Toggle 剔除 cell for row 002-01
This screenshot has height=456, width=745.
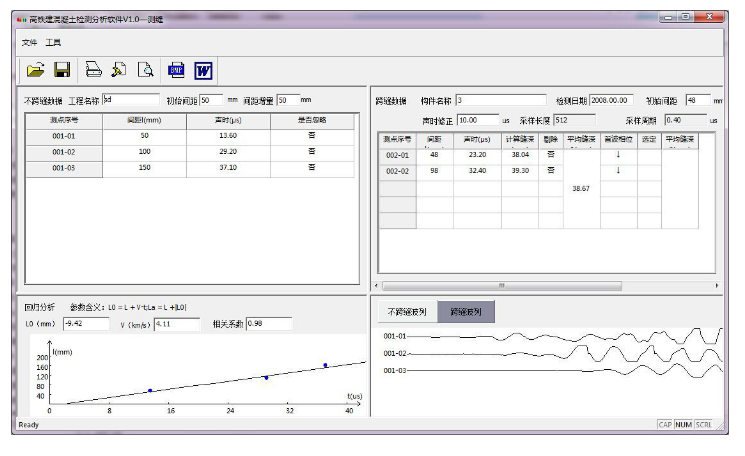click(550, 155)
